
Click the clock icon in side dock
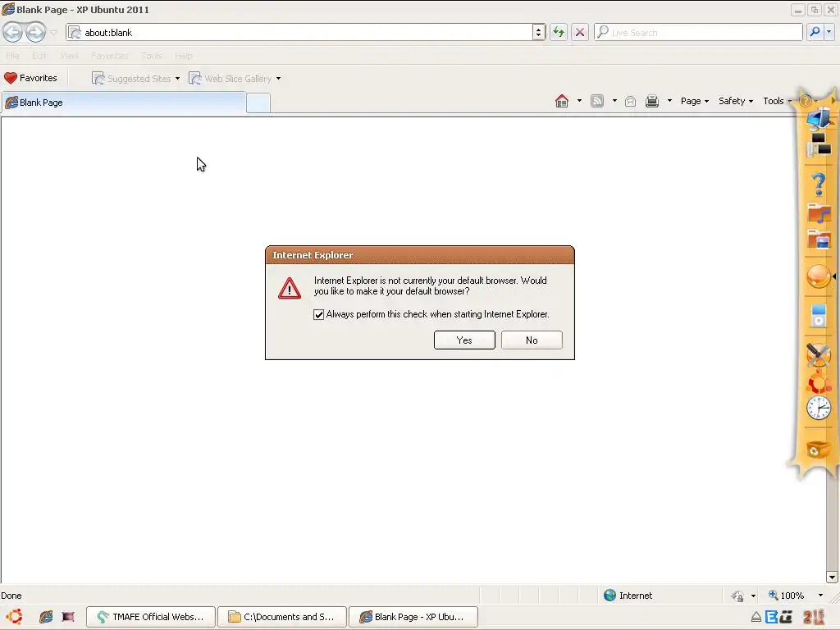click(x=819, y=409)
